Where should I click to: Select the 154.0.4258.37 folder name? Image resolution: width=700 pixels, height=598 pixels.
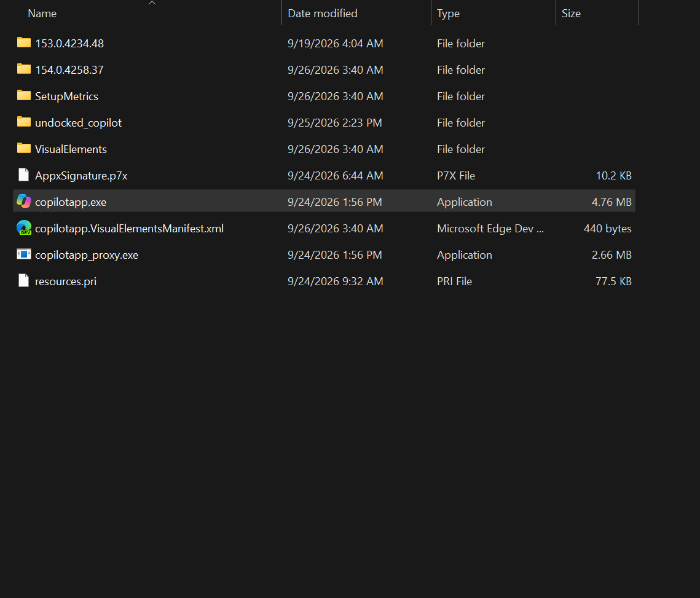(x=69, y=69)
